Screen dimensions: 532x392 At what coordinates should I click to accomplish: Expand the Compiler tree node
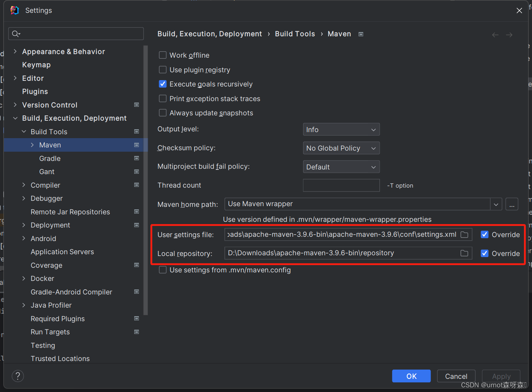click(24, 185)
